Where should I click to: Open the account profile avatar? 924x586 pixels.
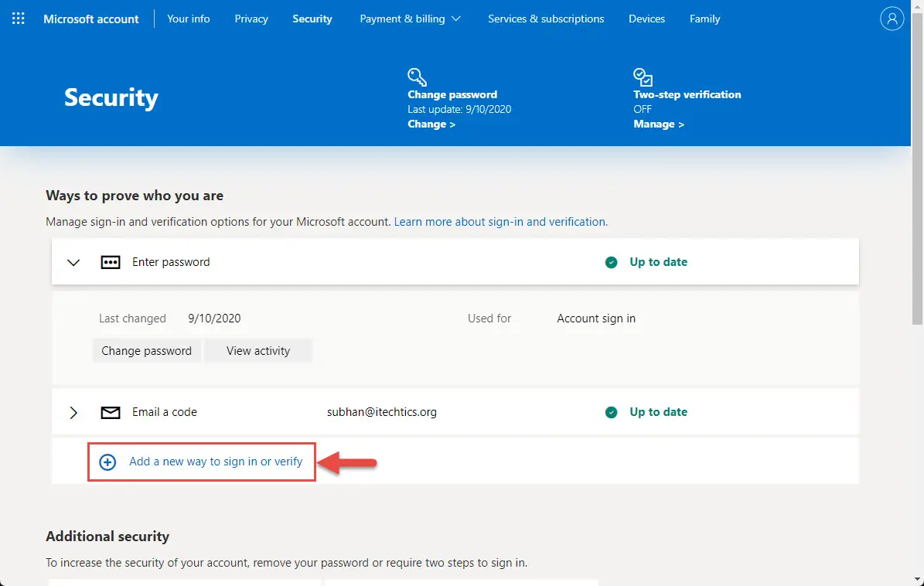[892, 19]
